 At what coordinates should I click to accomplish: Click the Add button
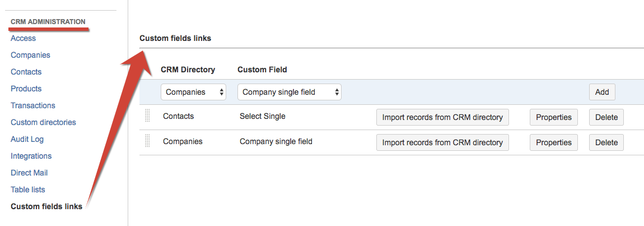[x=602, y=92]
